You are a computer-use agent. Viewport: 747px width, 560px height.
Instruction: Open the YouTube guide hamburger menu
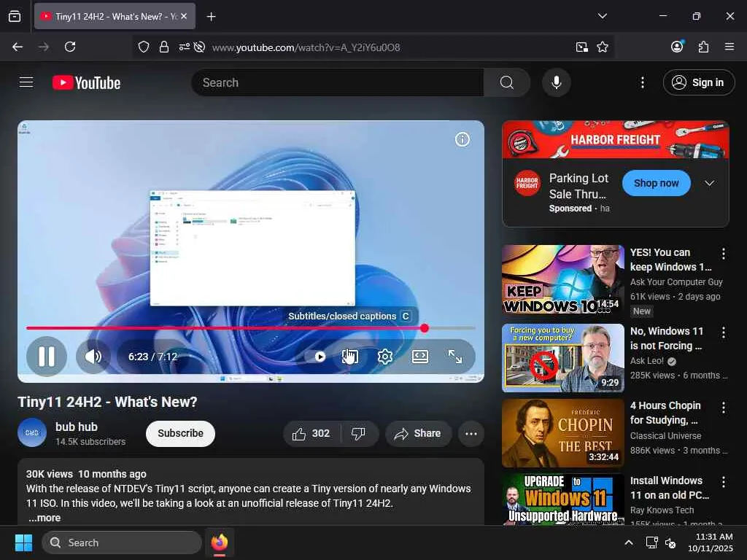click(x=26, y=82)
